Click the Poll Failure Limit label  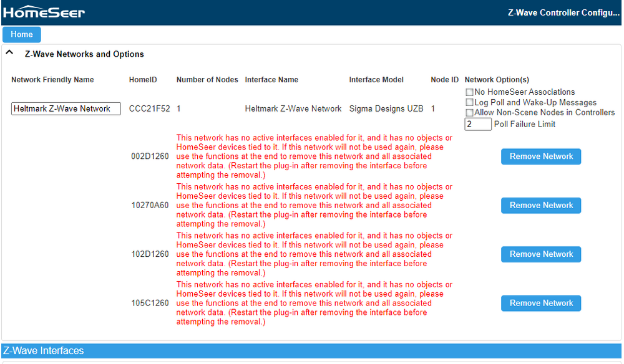click(x=525, y=125)
